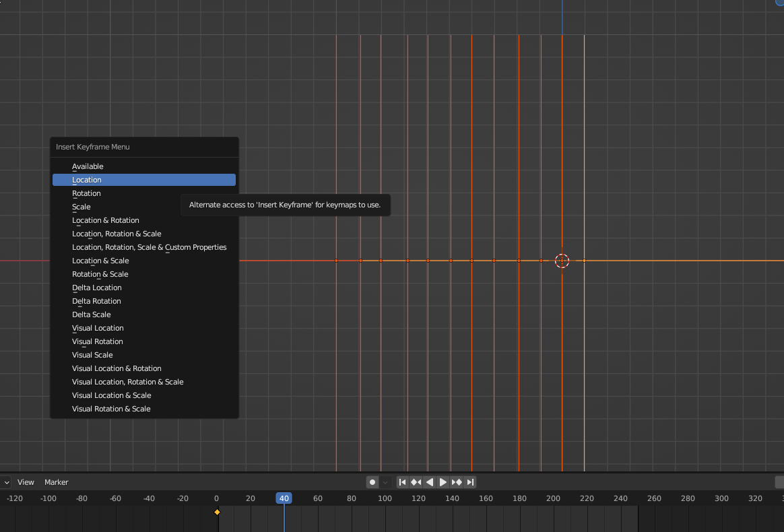Select Location, Rotation, Scale & Custom Properties
Image resolution: width=784 pixels, height=532 pixels.
[x=144, y=248]
